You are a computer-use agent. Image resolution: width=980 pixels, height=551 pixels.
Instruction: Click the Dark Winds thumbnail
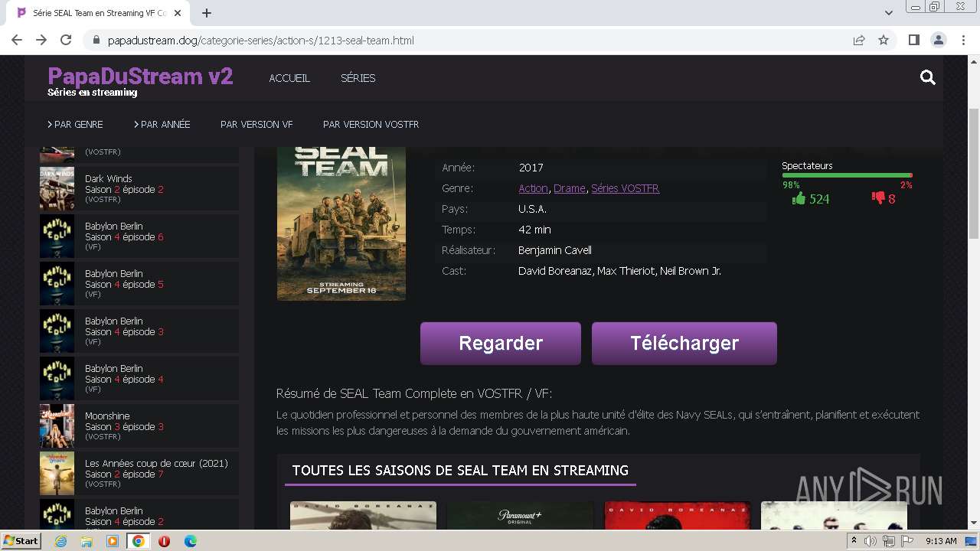(57, 188)
